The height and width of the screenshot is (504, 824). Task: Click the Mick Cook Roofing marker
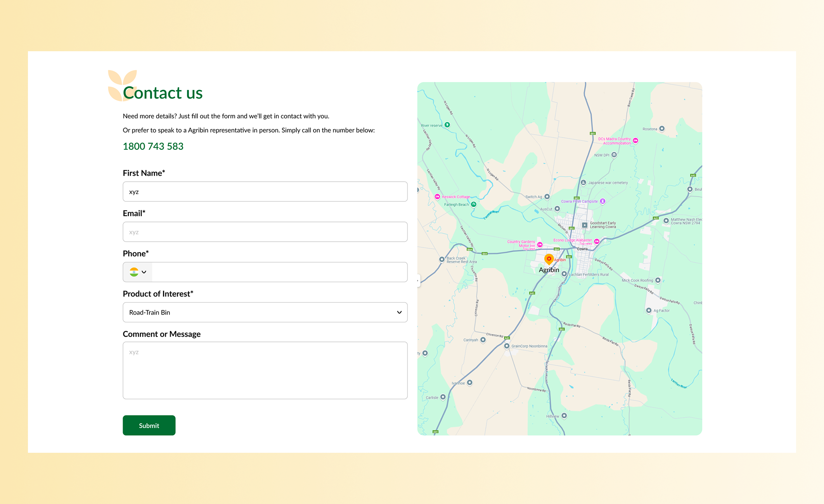click(658, 280)
